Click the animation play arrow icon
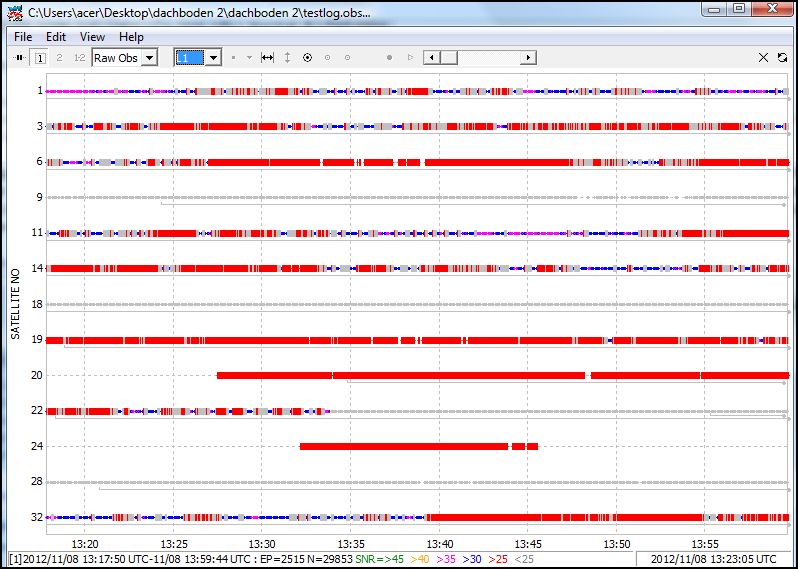 (x=410, y=58)
